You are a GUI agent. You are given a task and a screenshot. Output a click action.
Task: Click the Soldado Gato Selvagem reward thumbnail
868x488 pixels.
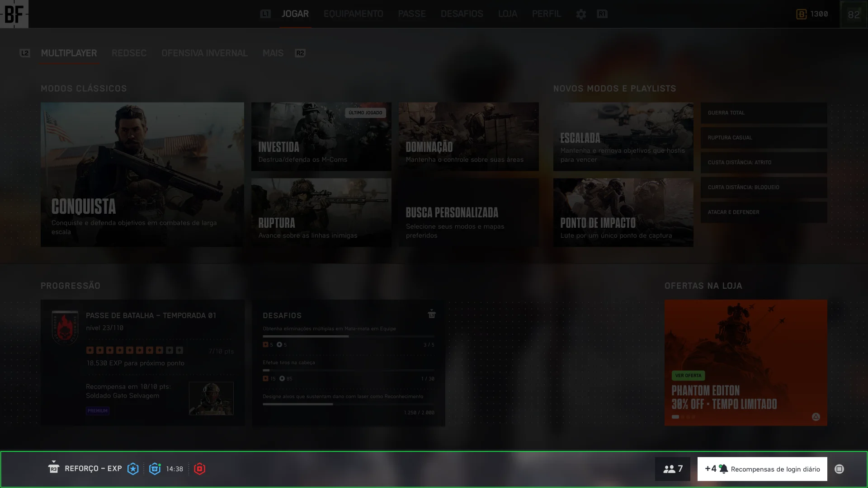211,399
